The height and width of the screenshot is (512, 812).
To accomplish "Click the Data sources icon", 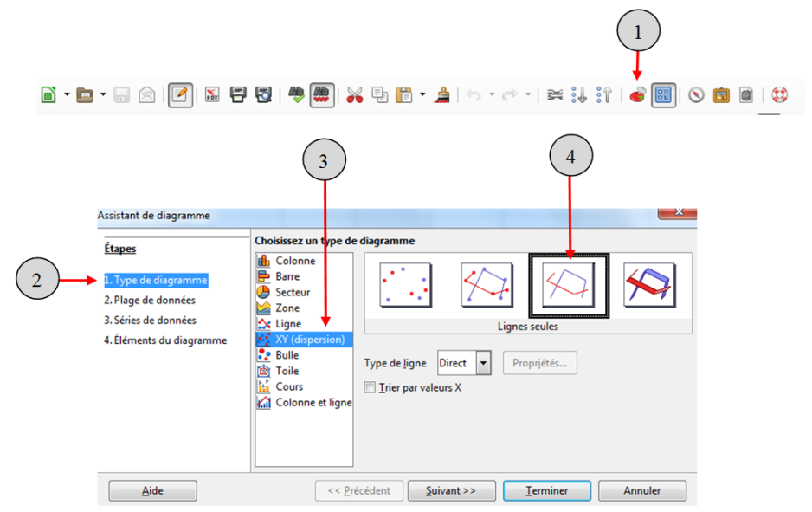I will tap(746, 94).
